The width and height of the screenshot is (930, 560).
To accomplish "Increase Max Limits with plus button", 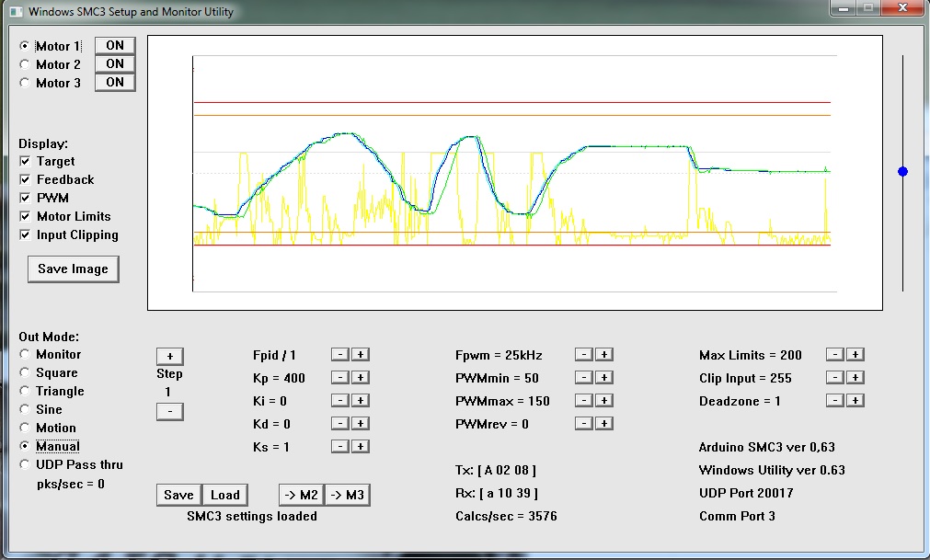I will click(x=855, y=355).
